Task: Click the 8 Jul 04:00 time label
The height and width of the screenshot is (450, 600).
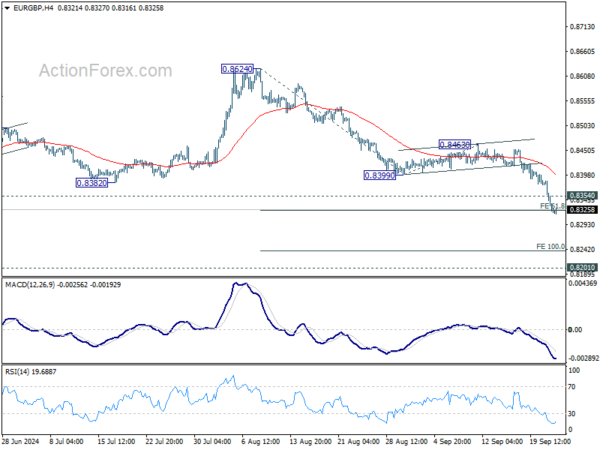Action: click(67, 441)
